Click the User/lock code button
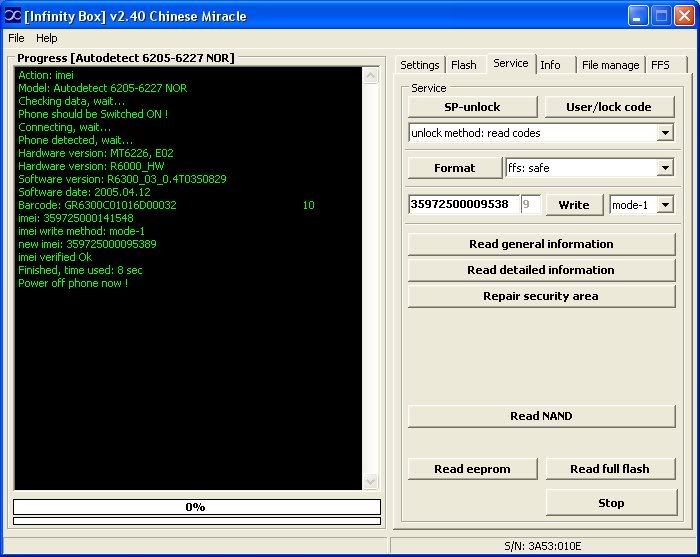The height and width of the screenshot is (557, 700). coord(609,107)
